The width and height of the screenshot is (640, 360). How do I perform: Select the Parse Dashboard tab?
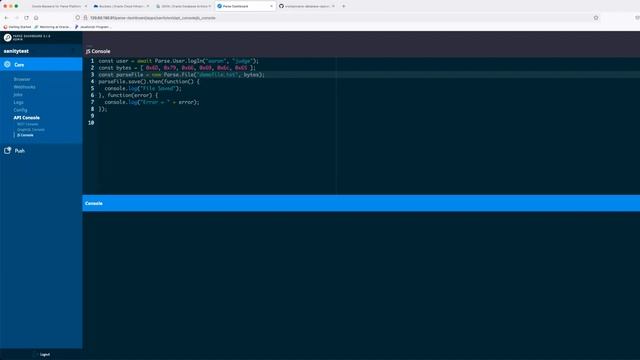[x=244, y=6]
